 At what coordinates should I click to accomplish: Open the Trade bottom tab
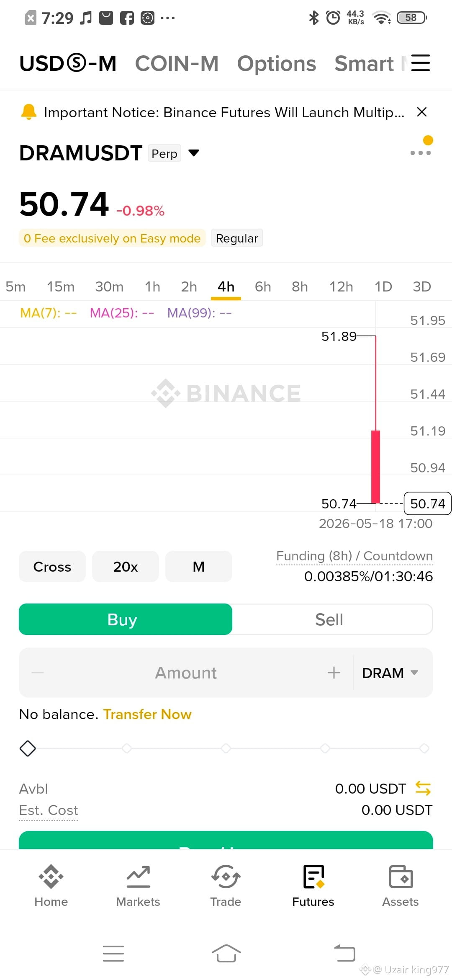pyautogui.click(x=226, y=885)
